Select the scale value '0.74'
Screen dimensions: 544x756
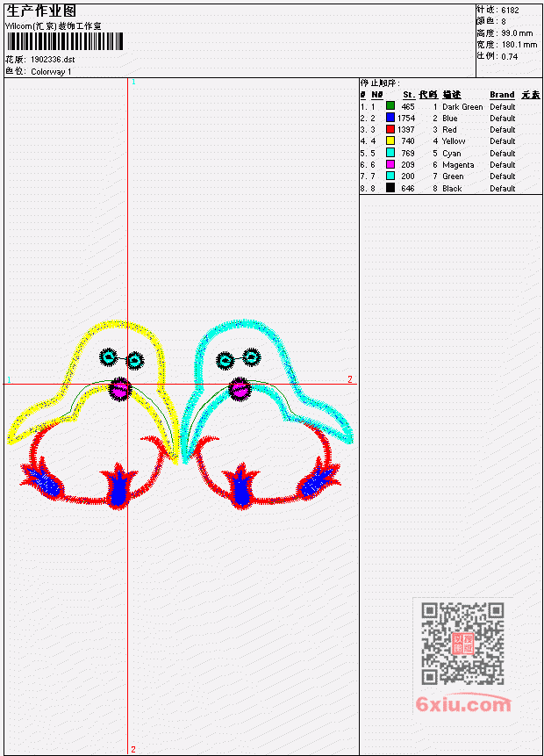tap(509, 56)
